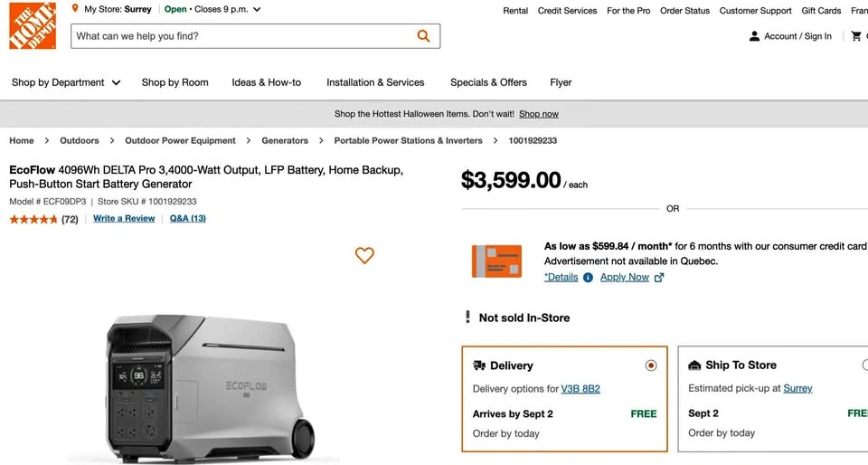
Task: Click the Account / Sign In person icon
Action: [754, 36]
